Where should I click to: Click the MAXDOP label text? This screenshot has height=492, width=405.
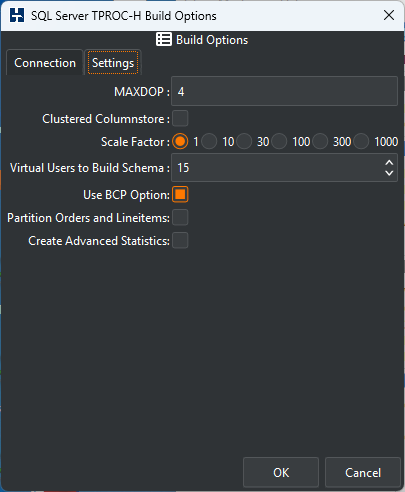click(142, 92)
